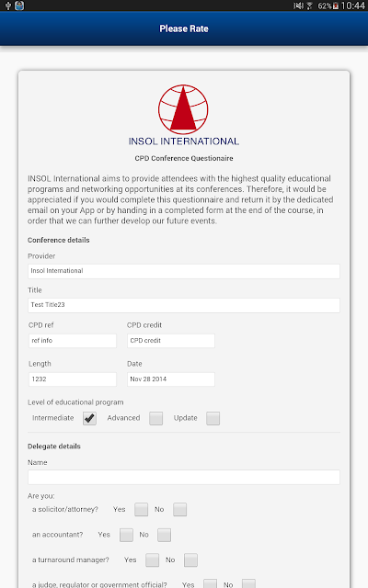Tap the Date field showing Nov 28 2014
Image resolution: width=368 pixels, height=588 pixels.
(x=171, y=379)
